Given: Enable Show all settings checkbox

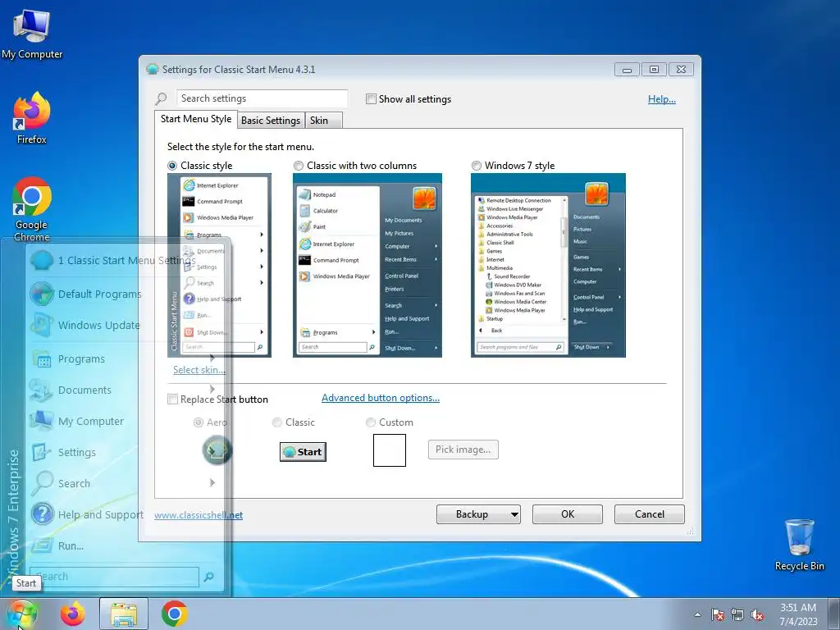Looking at the screenshot, I should (x=371, y=98).
